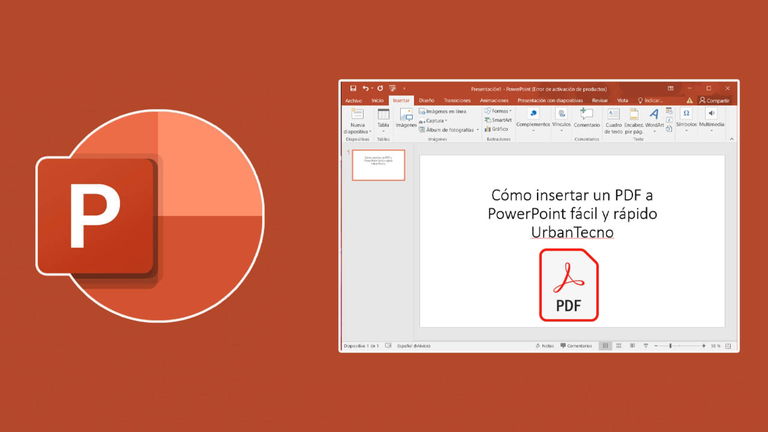Click zoom out minus button
Image resolution: width=768 pixels, height=432 pixels.
pyautogui.click(x=656, y=346)
